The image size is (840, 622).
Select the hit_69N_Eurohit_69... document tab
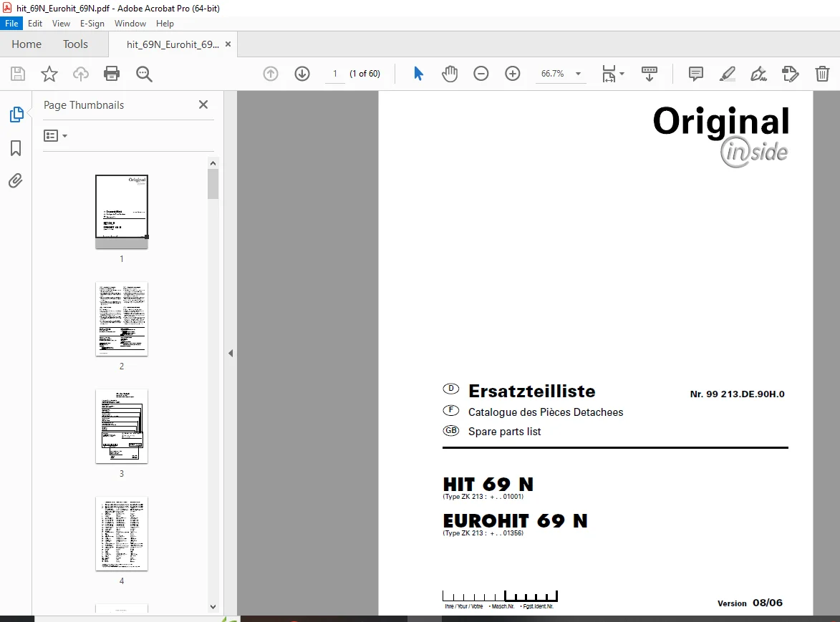coord(173,44)
